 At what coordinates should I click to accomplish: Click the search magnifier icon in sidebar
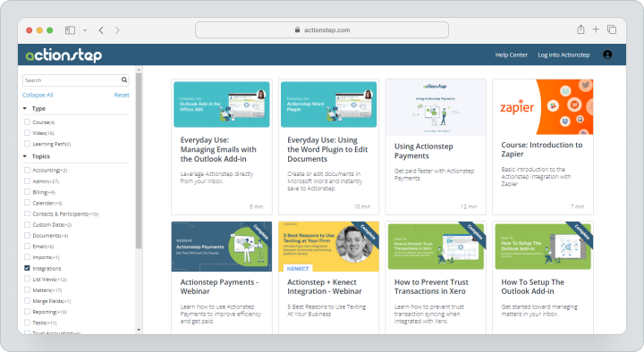pos(124,80)
